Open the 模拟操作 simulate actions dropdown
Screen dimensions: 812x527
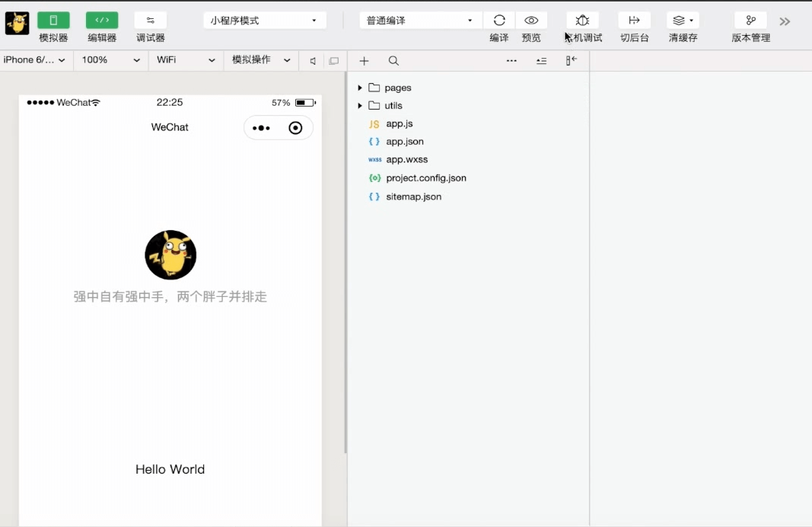(x=261, y=60)
